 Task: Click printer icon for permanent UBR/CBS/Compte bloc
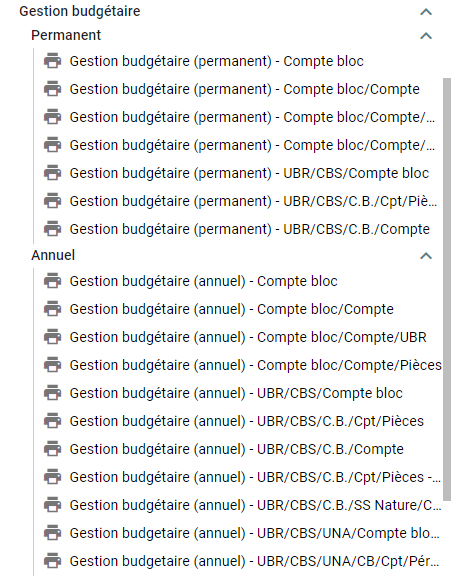click(x=53, y=173)
